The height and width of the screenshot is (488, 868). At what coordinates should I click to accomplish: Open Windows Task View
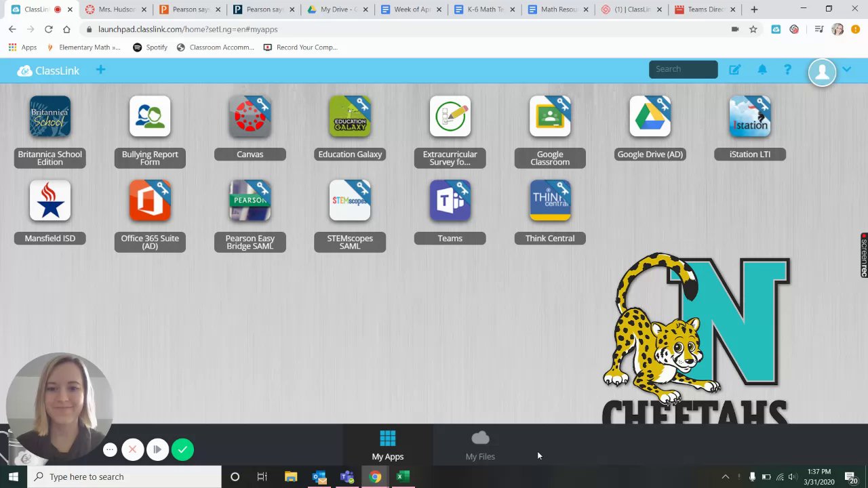click(262, 476)
